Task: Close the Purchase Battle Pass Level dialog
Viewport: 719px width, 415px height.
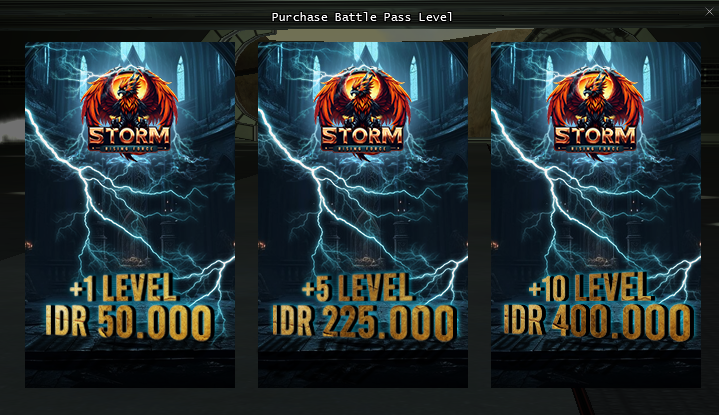Action: pyautogui.click(x=709, y=12)
